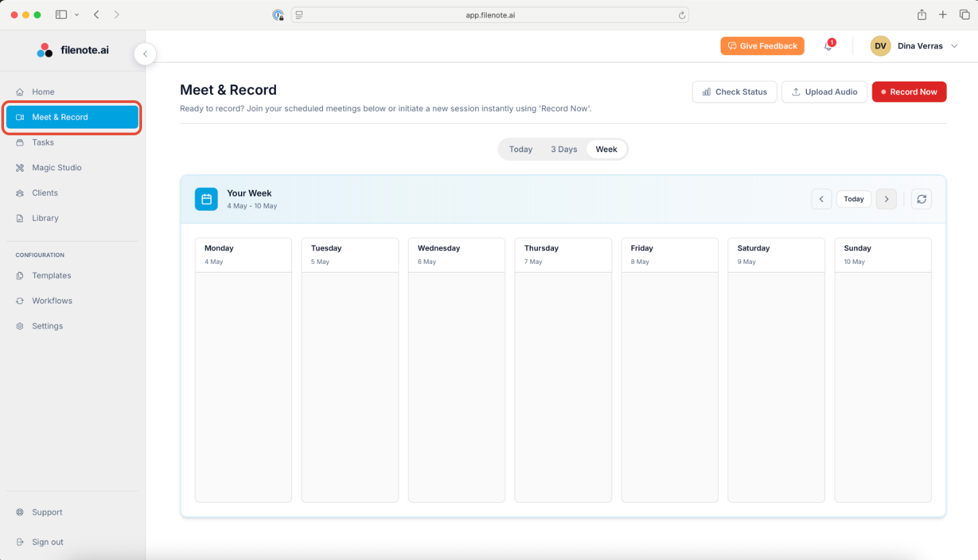Viewport: 978px width, 560px height.
Task: Click the Upload Audio button
Action: (x=824, y=92)
